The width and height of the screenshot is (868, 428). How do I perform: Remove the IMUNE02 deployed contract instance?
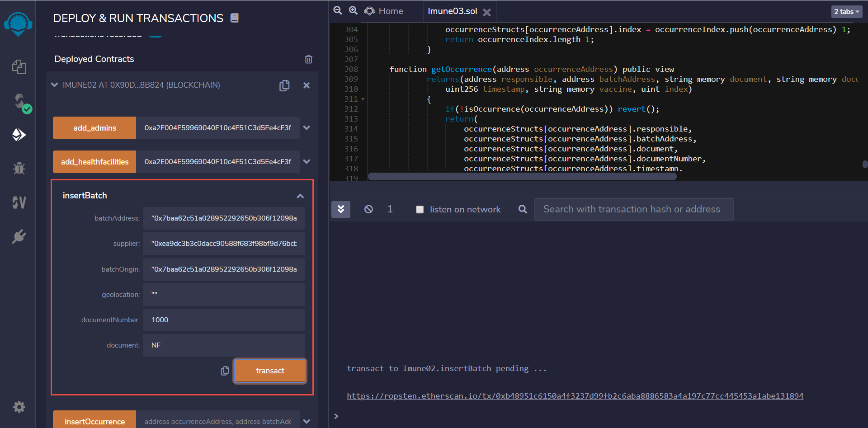click(307, 85)
